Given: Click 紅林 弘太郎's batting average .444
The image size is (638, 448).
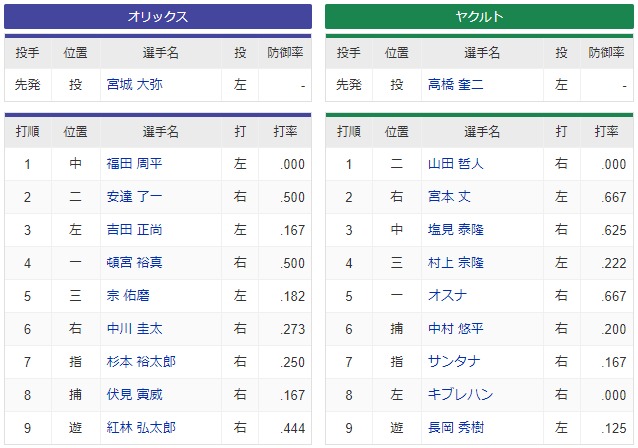Looking at the screenshot, I should [x=292, y=428].
